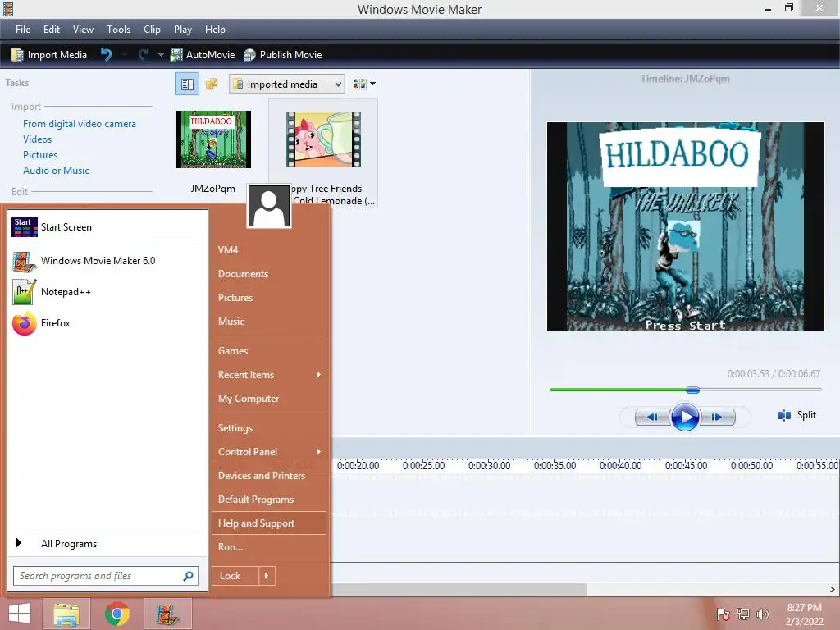Click Publish Movie in the toolbar
Viewport: 840px width, 630px height.
click(x=282, y=55)
